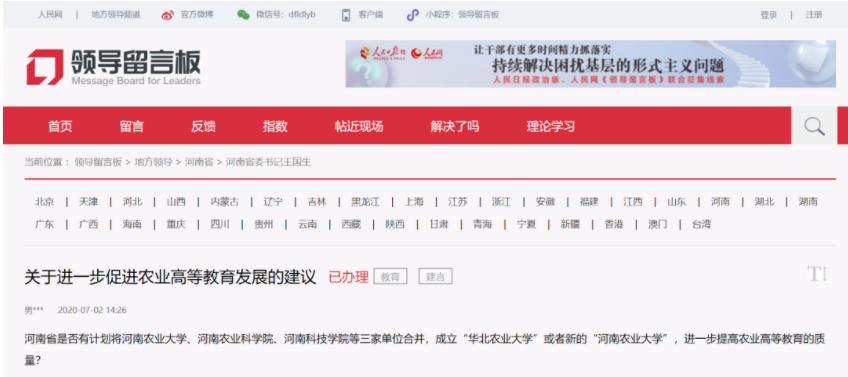Click the WeChat icon in top bar
848x377 pixels.
point(243,15)
